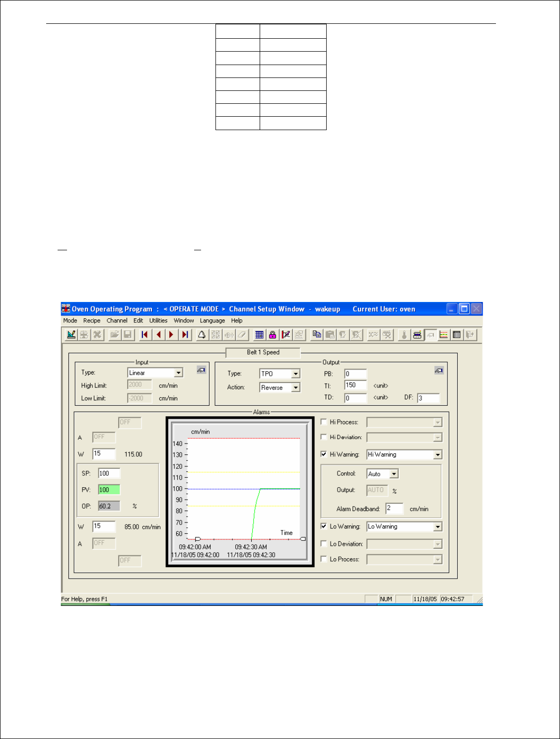Image resolution: width=560 pixels, height=739 pixels.
Task: Click the upper W warning field with 15
Action: click(104, 453)
